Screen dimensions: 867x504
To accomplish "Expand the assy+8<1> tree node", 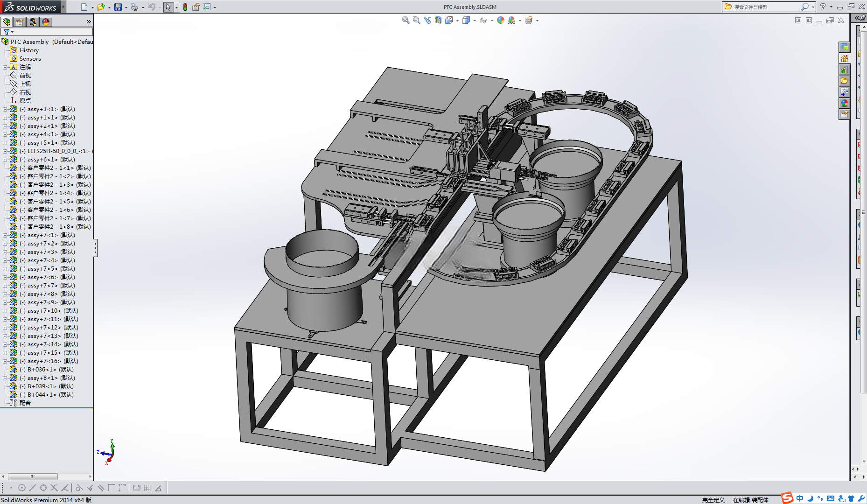I will [x=5, y=378].
